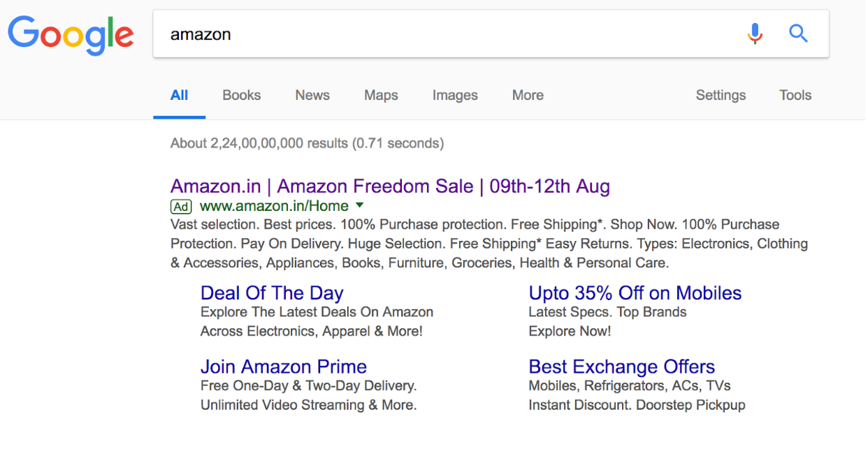The image size is (868, 458).
Task: Open the More search categories menu
Action: (527, 95)
